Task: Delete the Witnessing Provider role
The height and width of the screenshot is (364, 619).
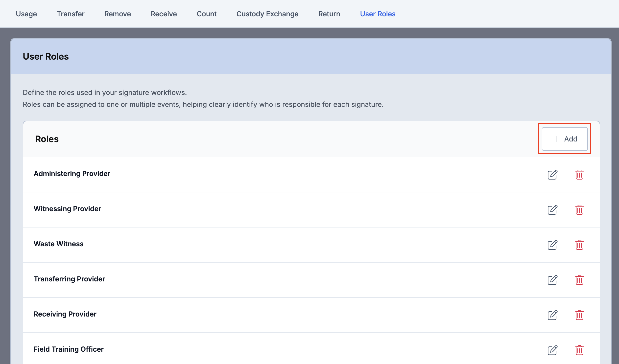Action: tap(579, 210)
